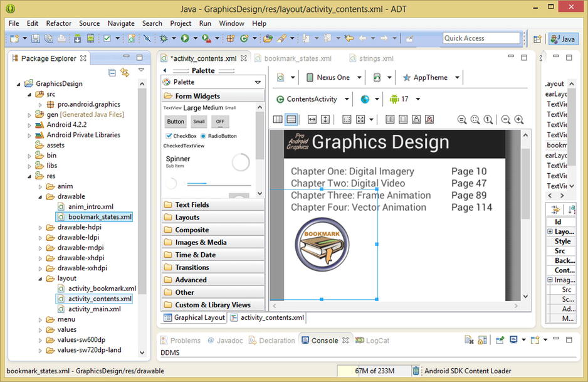
Task: Expand the menu folder in Package Explorer
Action: (x=40, y=320)
